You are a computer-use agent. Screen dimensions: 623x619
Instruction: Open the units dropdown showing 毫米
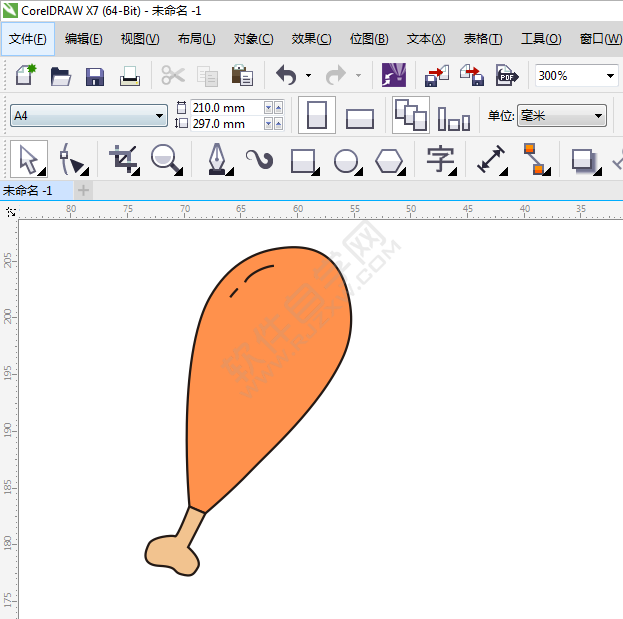point(561,116)
